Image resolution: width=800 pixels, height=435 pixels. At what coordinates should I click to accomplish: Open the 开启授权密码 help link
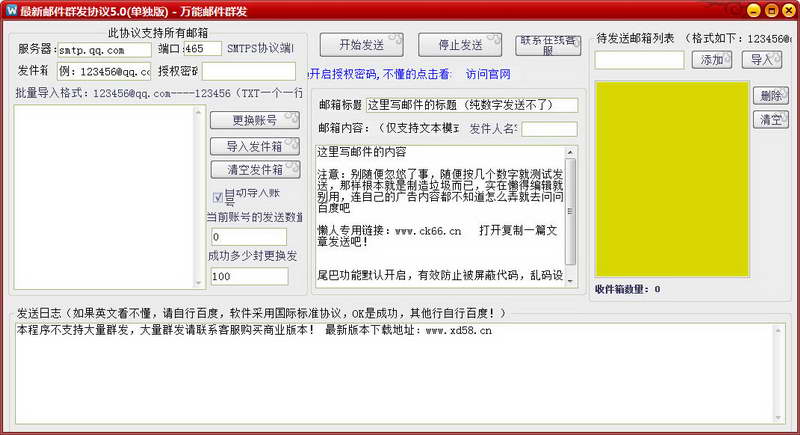[x=380, y=74]
